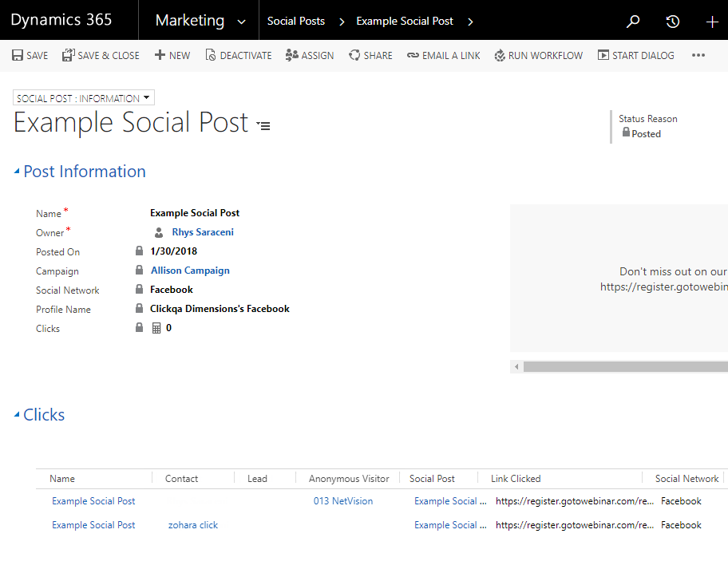Open Social Post column link in NetVision row
Screen dimensions: 728x565
(450, 501)
